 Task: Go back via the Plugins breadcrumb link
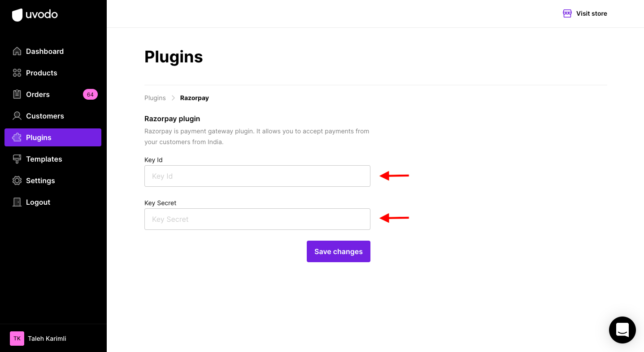(155, 98)
